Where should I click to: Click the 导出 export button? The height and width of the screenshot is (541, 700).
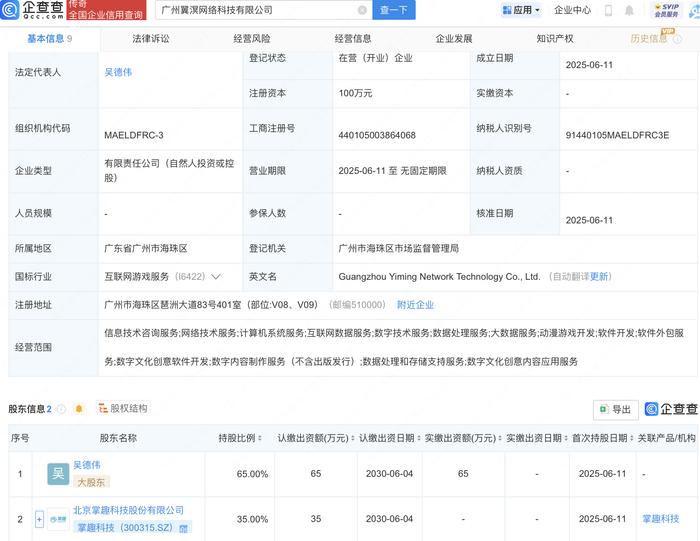(616, 409)
